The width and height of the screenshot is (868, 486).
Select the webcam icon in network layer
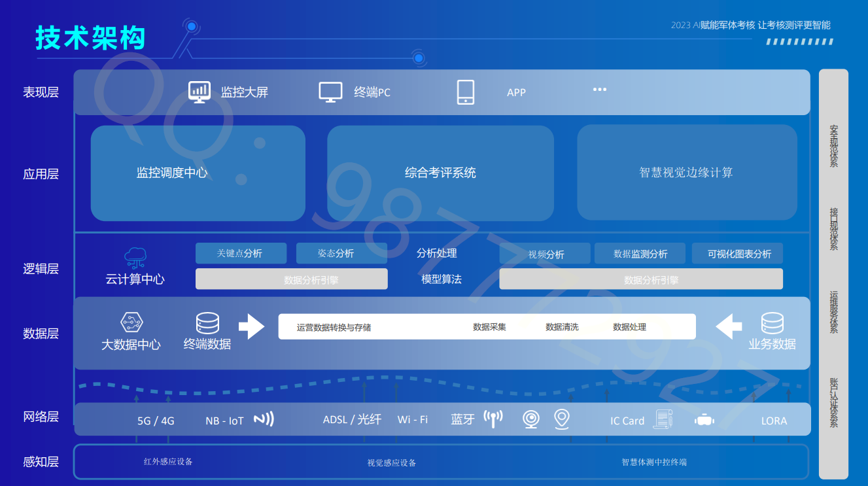pyautogui.click(x=531, y=419)
